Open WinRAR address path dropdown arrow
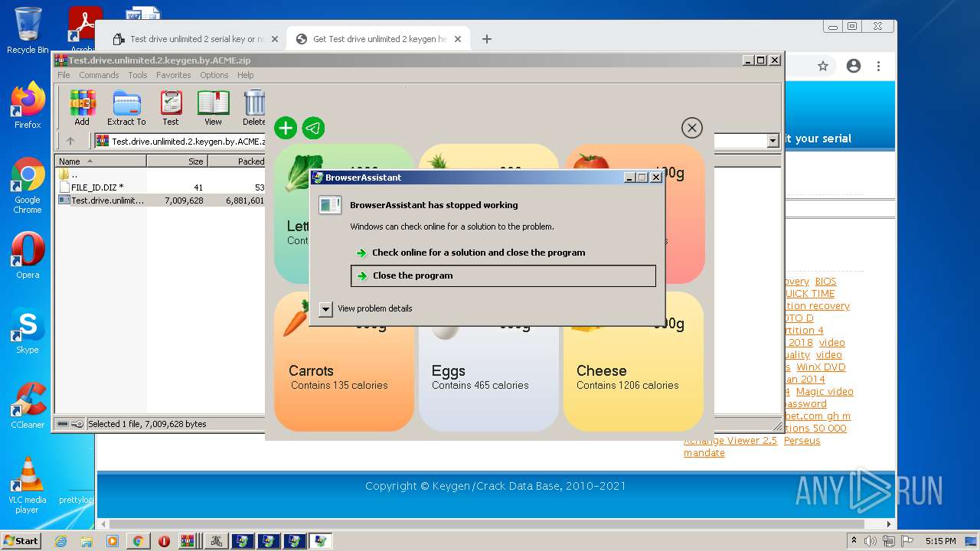Viewport: 980px width, 551px height. 773,141
